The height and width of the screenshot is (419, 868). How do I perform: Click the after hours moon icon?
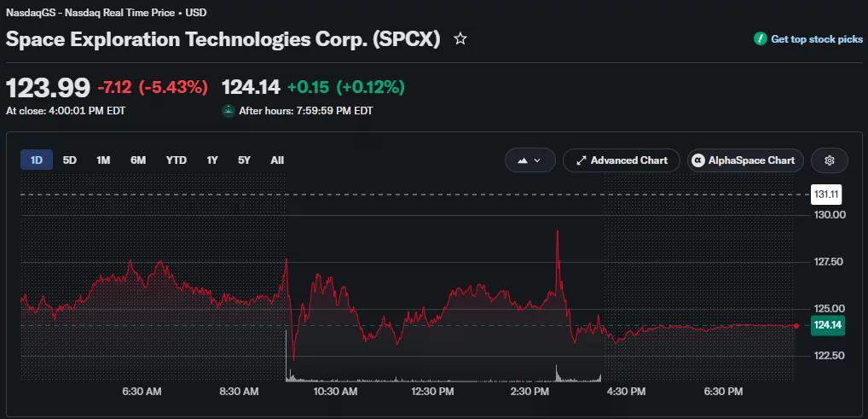[229, 111]
